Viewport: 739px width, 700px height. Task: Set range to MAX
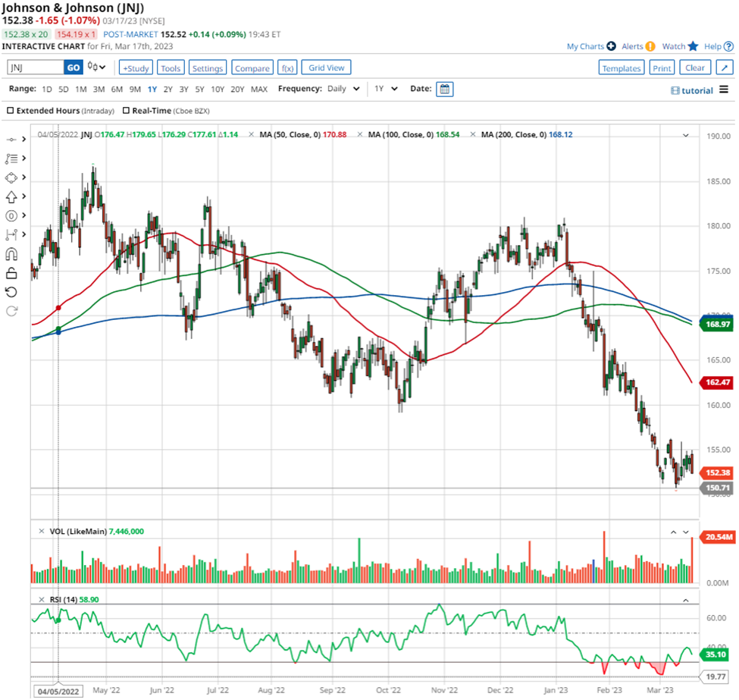[258, 89]
